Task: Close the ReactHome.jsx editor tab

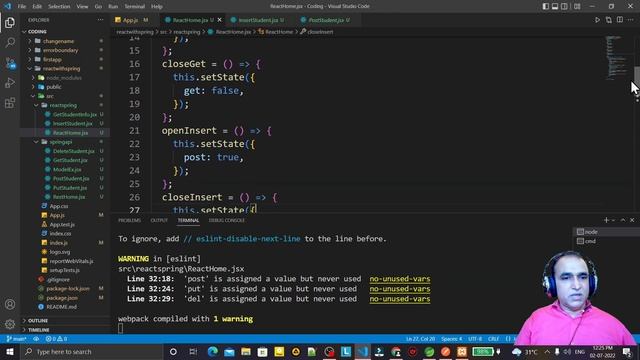Action: [x=220, y=20]
